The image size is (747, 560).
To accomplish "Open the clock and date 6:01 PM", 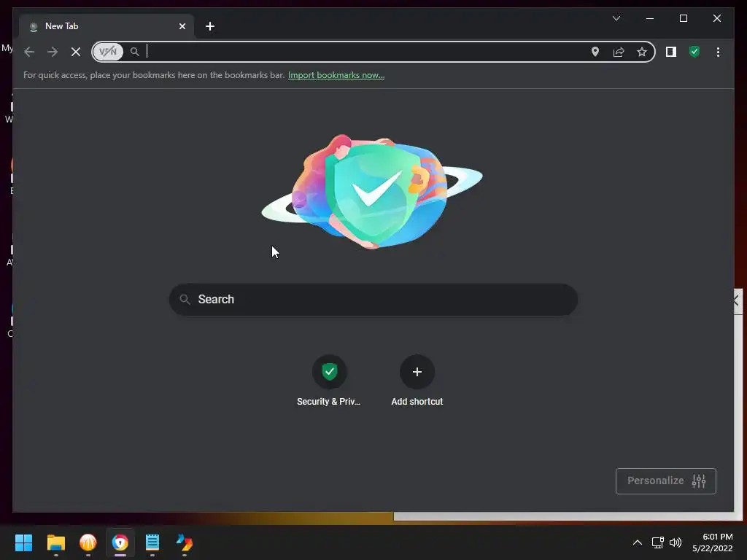I will pos(713,542).
